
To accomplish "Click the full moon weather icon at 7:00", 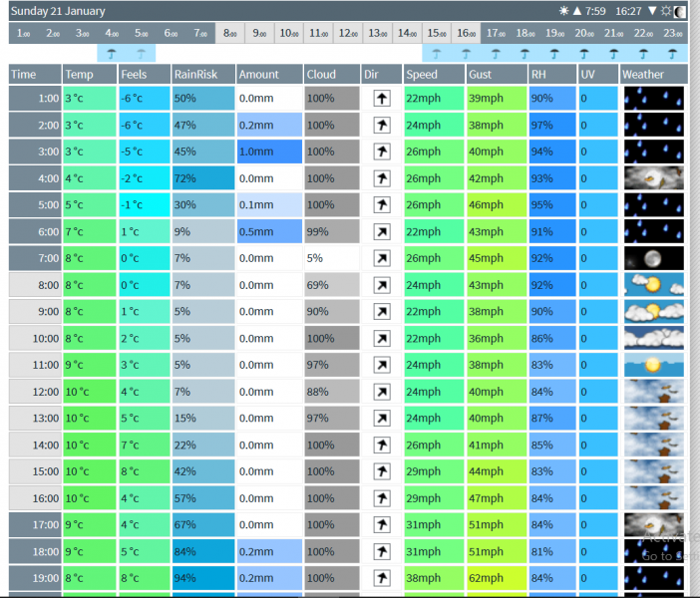I will point(653,258).
